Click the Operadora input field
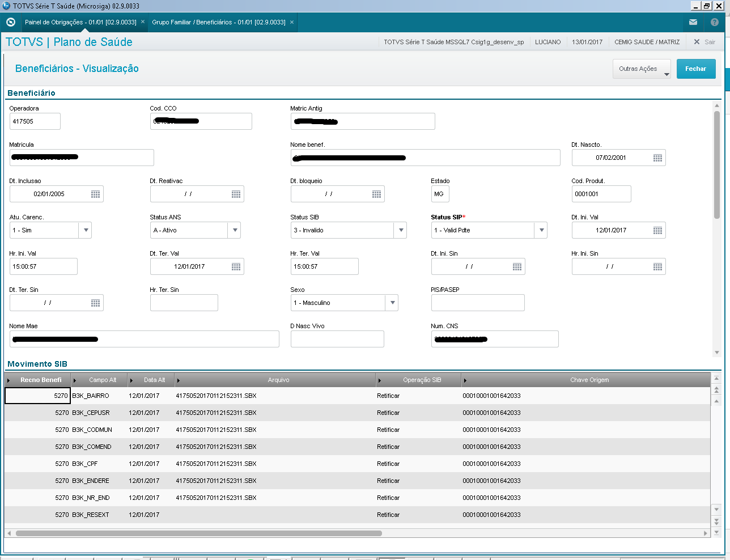 pyautogui.click(x=35, y=121)
